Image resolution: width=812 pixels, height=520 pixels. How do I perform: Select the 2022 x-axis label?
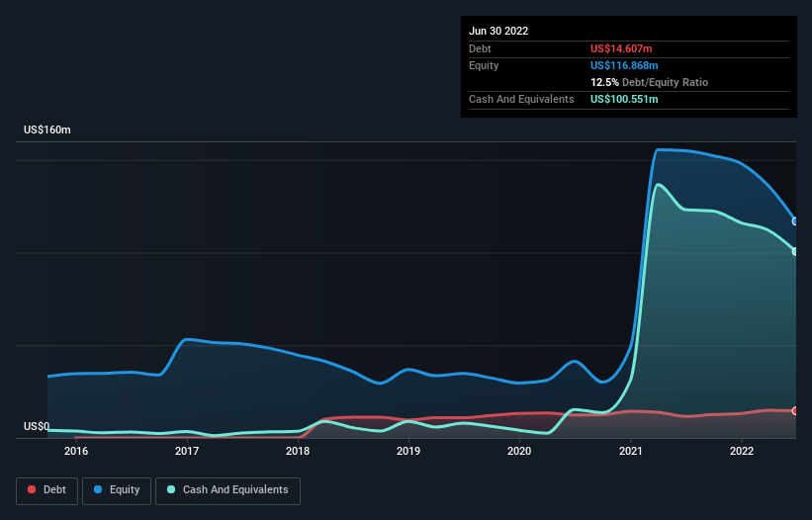[x=742, y=451]
